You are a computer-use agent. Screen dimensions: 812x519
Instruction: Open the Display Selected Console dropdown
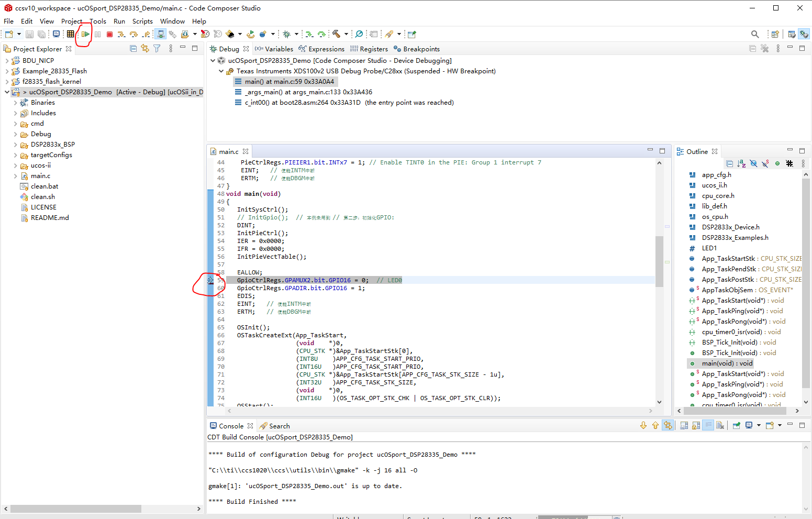tap(759, 426)
